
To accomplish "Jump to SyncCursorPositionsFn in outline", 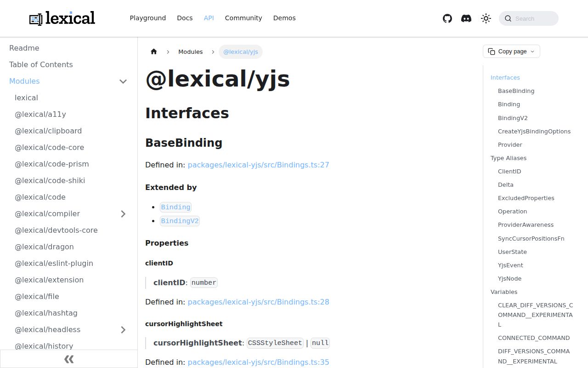I will pyautogui.click(x=531, y=238).
